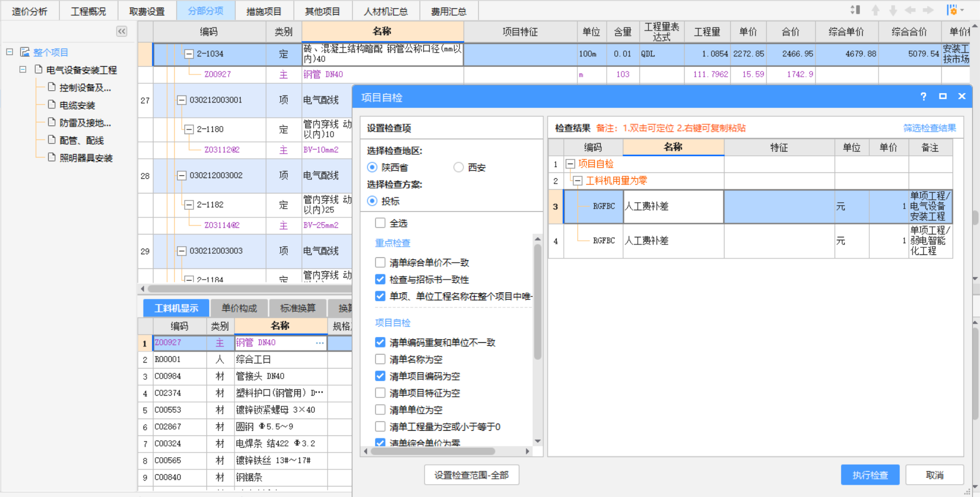The height and width of the screenshot is (497, 980).
Task: Click the help question mark in 项目自检 dialog
Action: 923,97
